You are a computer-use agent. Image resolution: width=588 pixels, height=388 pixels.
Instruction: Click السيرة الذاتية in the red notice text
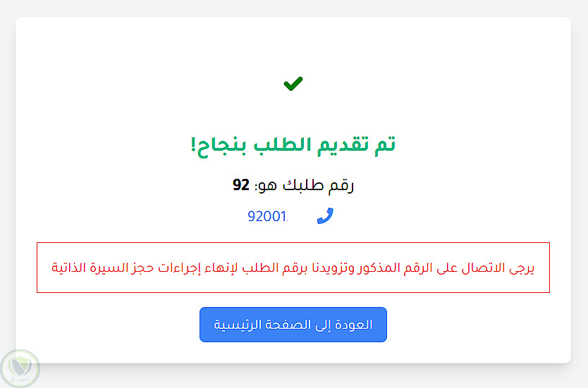point(83,268)
